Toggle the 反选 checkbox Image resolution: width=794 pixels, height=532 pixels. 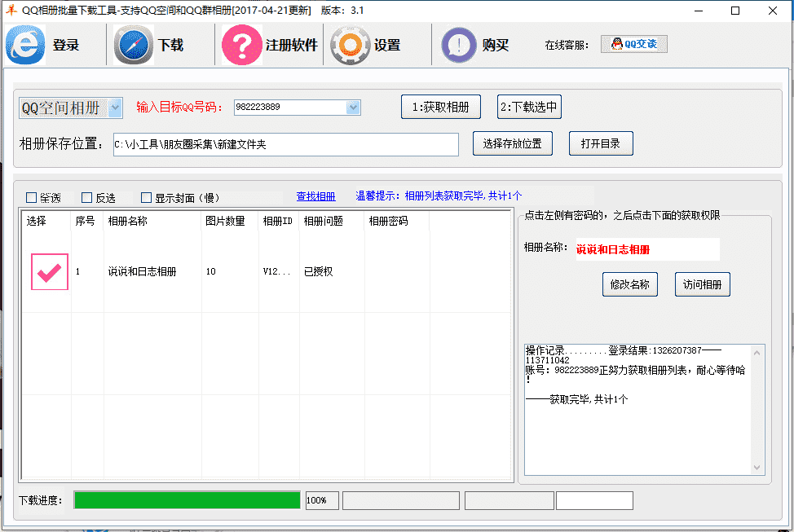coord(87,197)
